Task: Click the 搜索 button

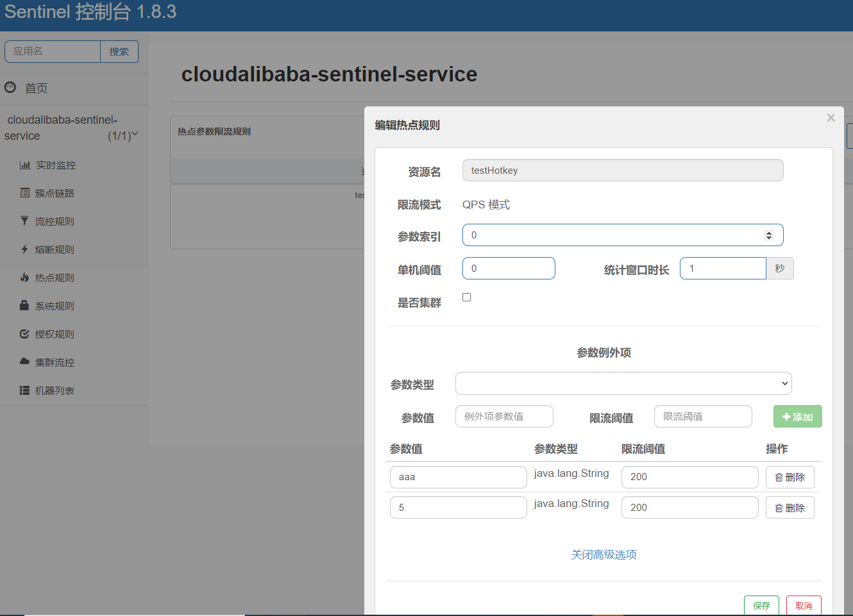Action: pos(119,52)
